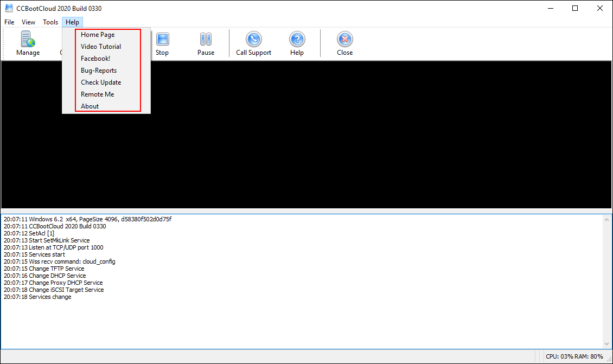613x364 pixels.
Task: Choose Remote Me menu option
Action: pos(98,94)
